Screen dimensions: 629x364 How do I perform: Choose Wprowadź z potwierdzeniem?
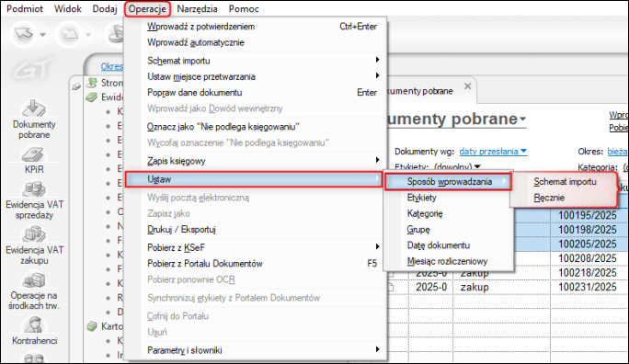(x=256, y=27)
